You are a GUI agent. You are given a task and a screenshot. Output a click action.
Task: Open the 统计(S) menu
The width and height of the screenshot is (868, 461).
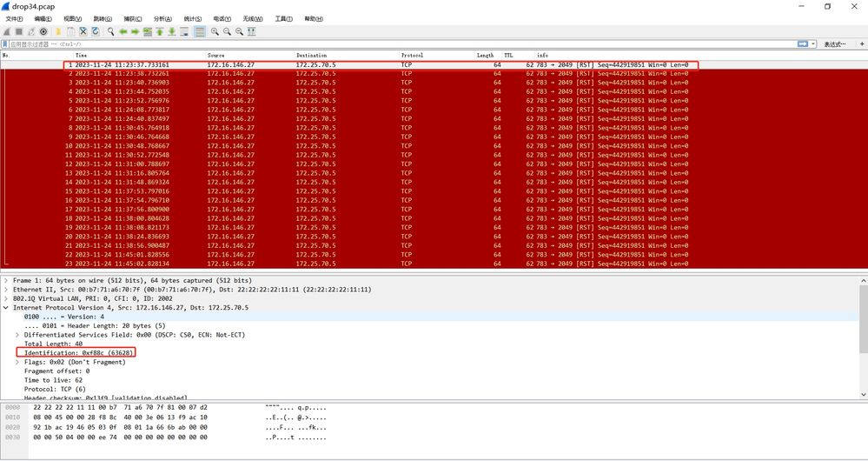193,19
